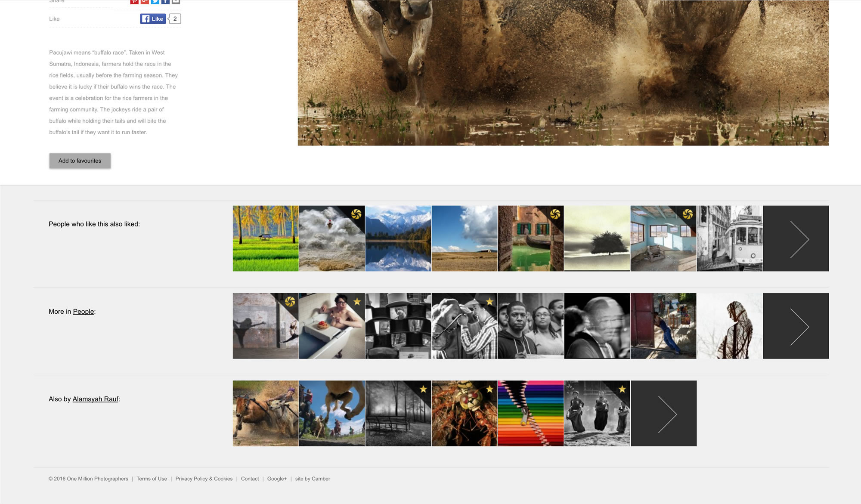Open Privacy Policy & Cookies link

(204, 479)
